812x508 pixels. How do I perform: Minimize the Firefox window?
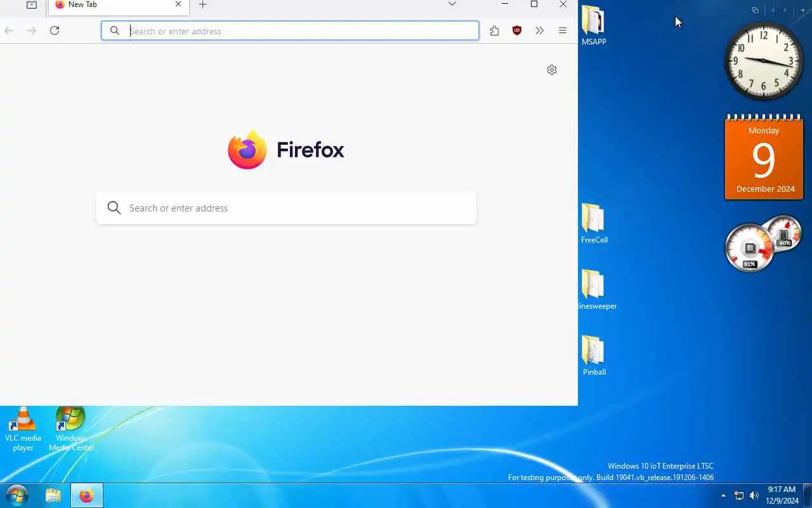[505, 4]
